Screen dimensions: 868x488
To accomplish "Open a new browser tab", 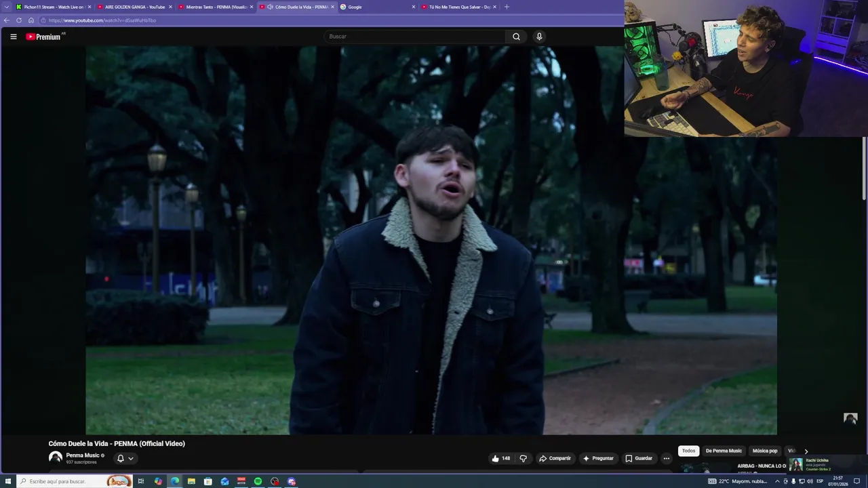I will point(507,7).
